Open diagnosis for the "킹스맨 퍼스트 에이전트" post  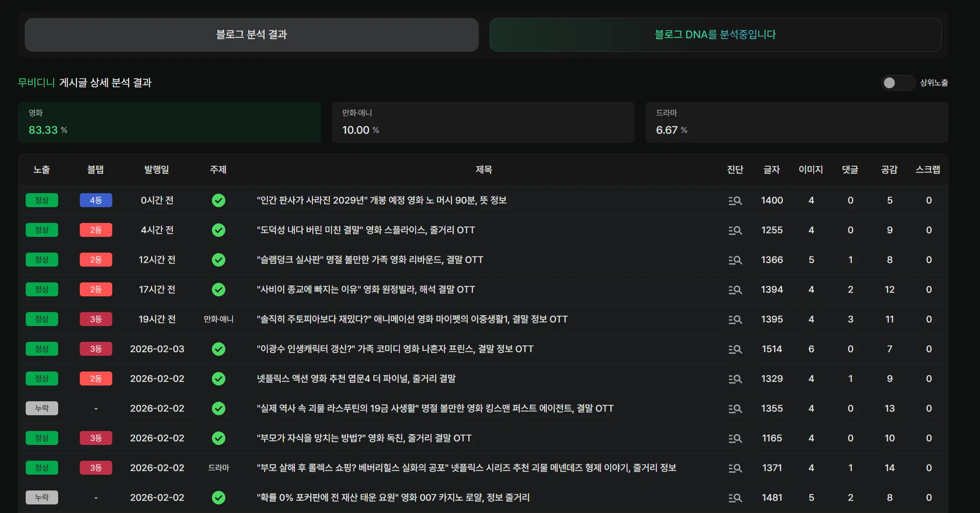click(735, 409)
